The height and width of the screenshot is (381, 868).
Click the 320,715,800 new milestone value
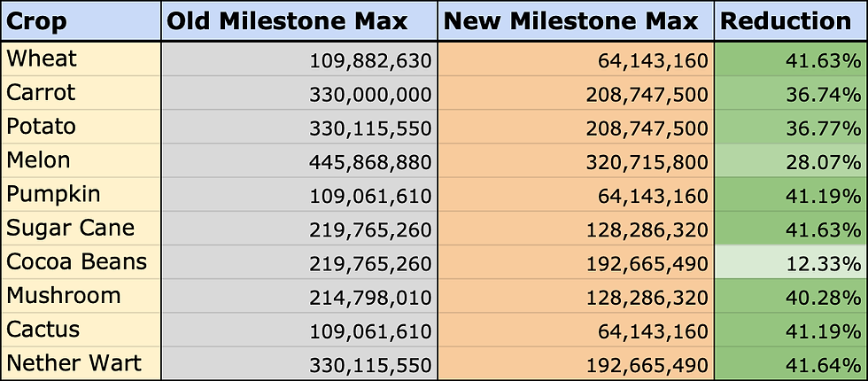pyautogui.click(x=576, y=160)
